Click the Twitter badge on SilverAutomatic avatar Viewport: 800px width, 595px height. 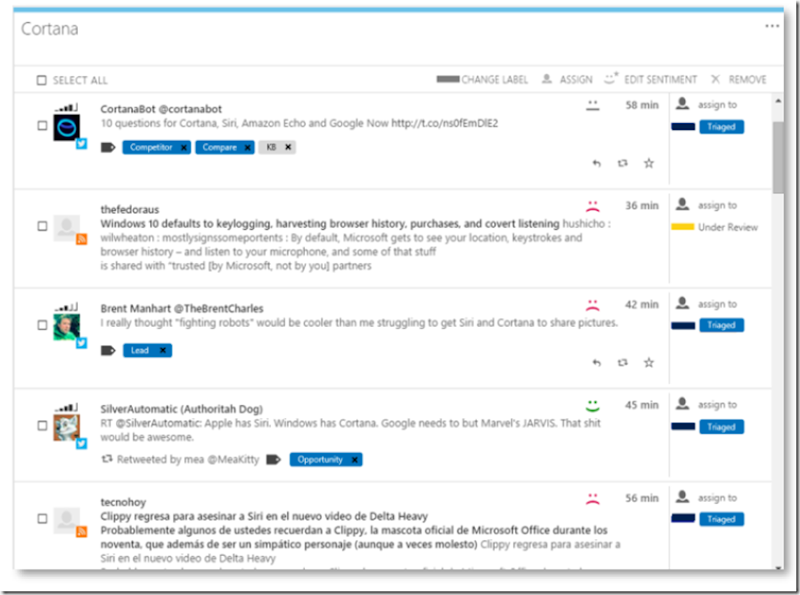click(82, 444)
